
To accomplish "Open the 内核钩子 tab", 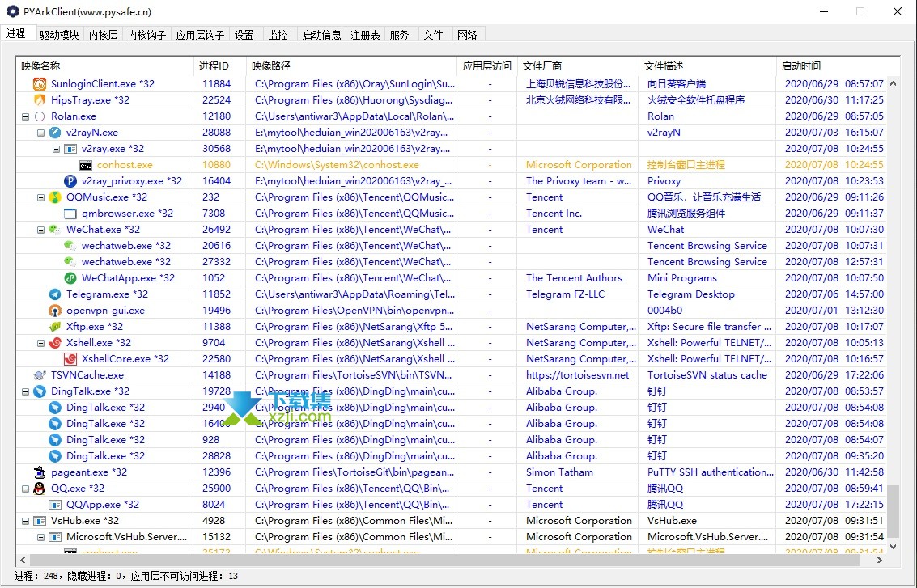I will 146,35.
